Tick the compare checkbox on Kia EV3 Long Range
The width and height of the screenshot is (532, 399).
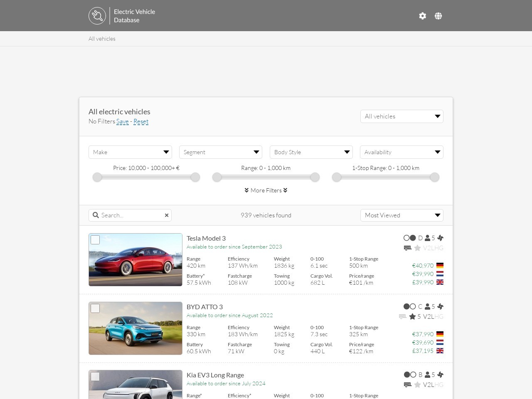pos(95,377)
